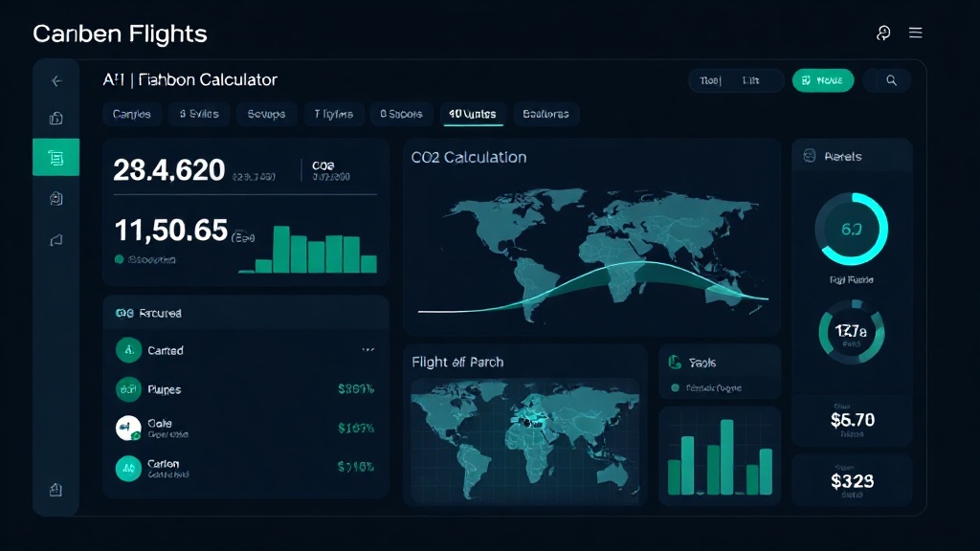Switch to the 'T Tlylms' tab
Image resolution: width=980 pixels, height=551 pixels.
point(334,115)
